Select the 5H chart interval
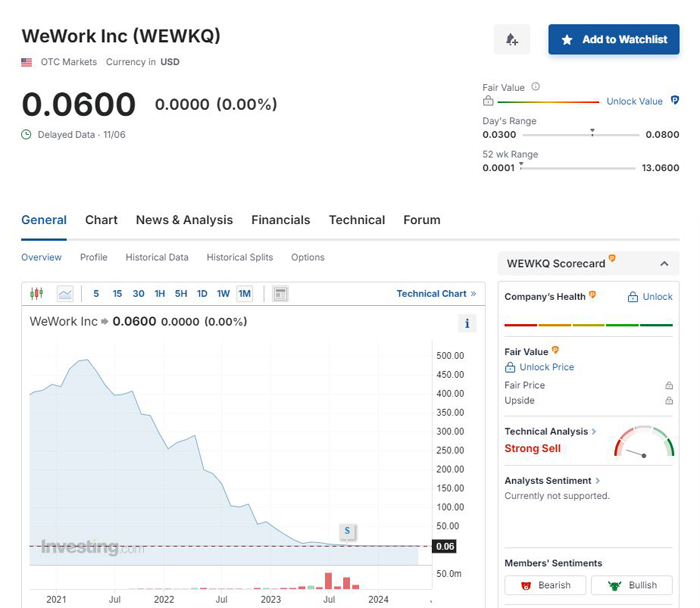700x608 pixels. click(181, 294)
